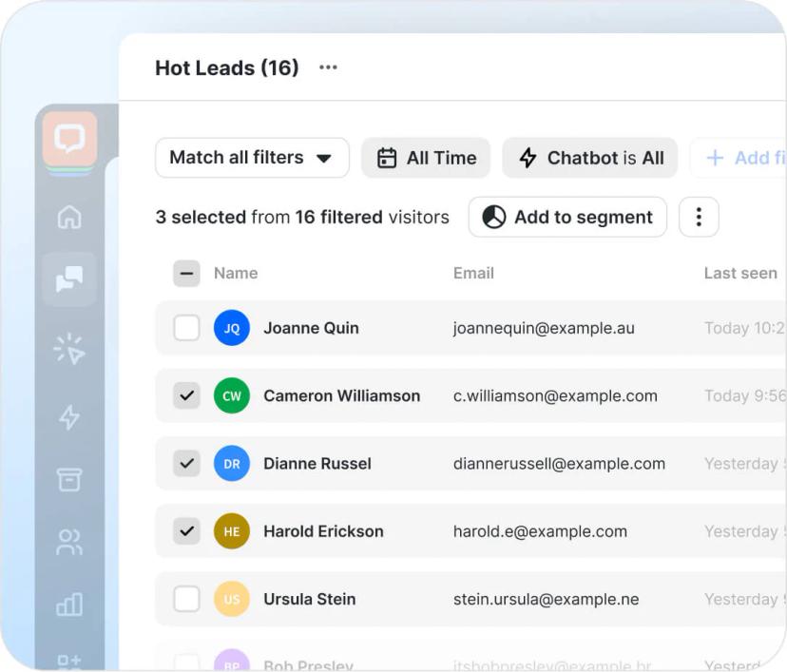Click the blue JQ avatar circle

232,328
